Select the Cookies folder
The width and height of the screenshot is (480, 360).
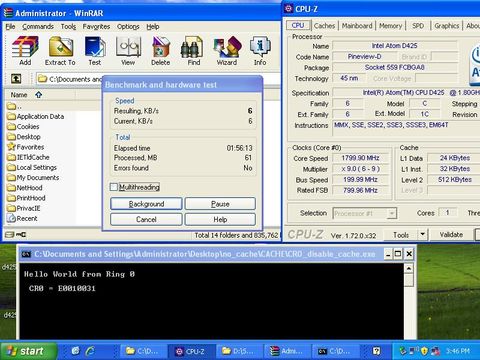23,127
